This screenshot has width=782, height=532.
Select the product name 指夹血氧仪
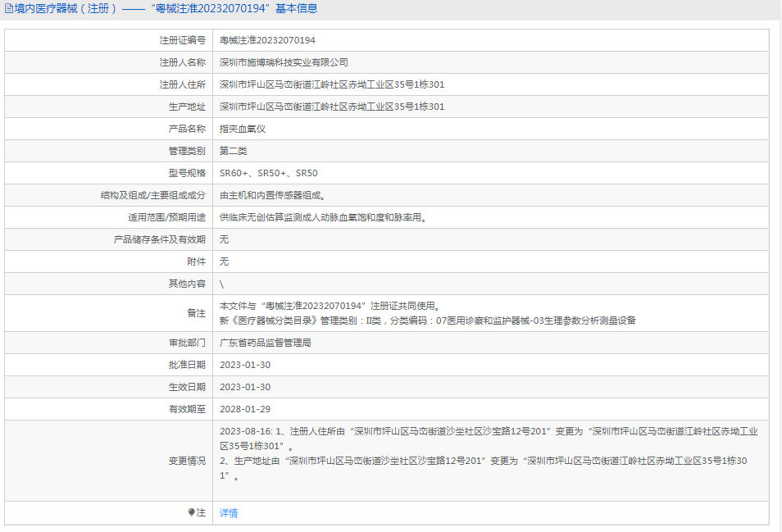click(243, 129)
